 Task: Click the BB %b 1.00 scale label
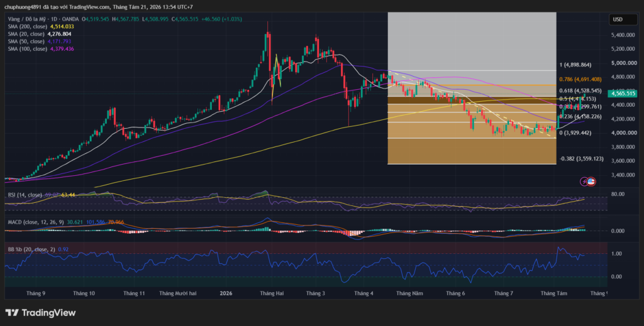616,254
